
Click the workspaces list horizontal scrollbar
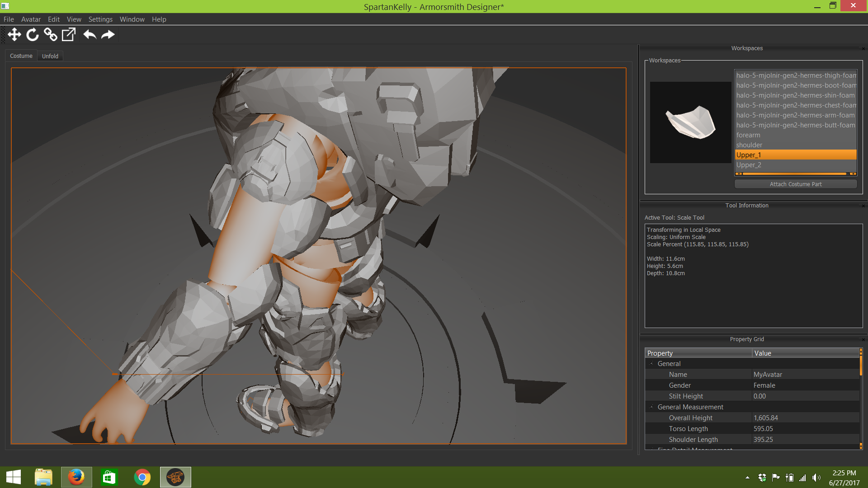pyautogui.click(x=795, y=174)
